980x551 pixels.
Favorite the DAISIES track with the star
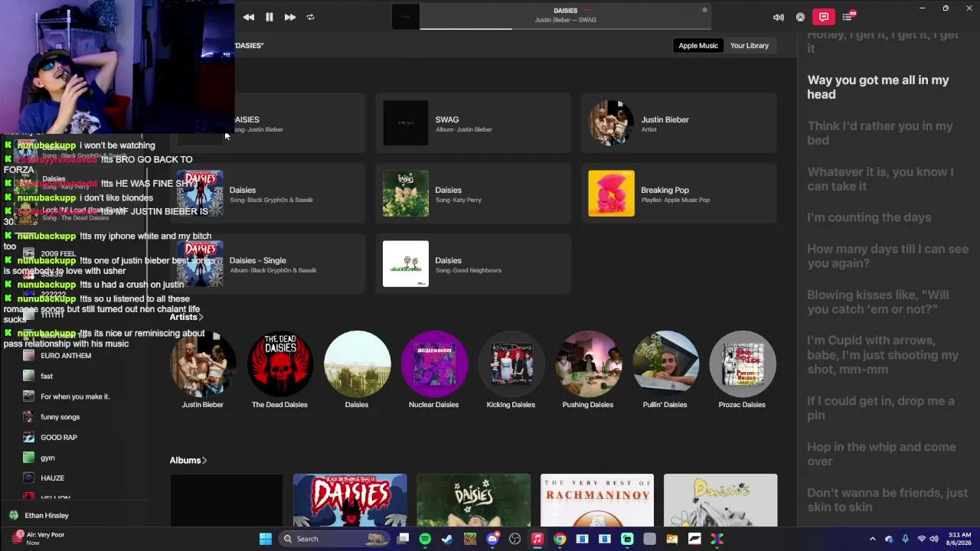[704, 10]
